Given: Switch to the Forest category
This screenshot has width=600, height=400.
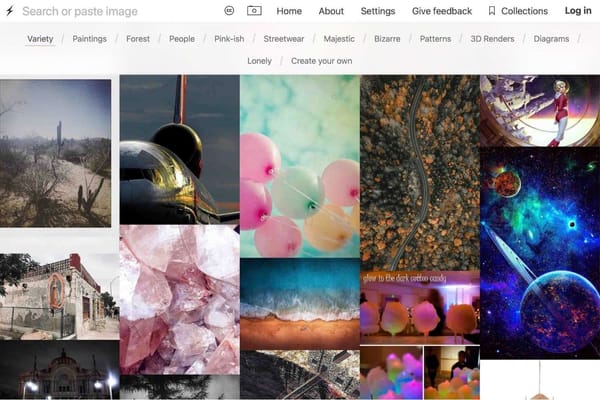Looking at the screenshot, I should coord(138,39).
